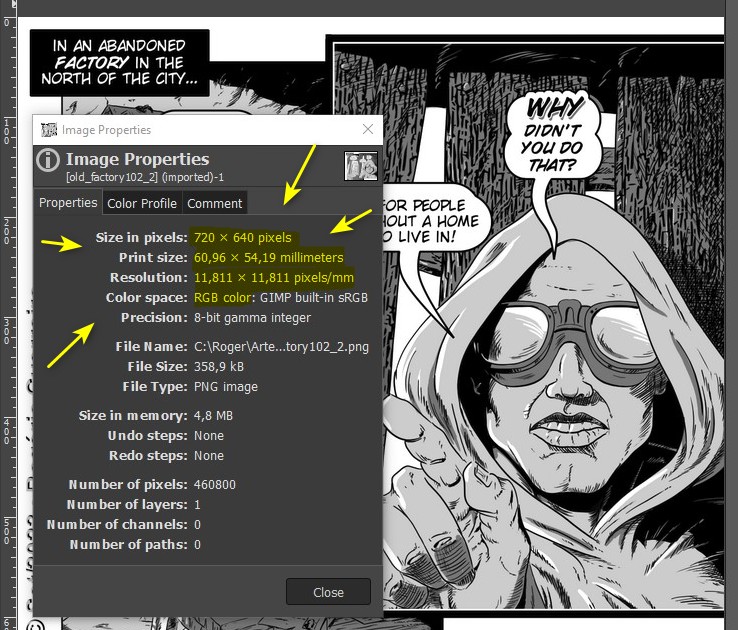The width and height of the screenshot is (738, 630).
Task: Switch to the Properties tab
Action: click(68, 203)
